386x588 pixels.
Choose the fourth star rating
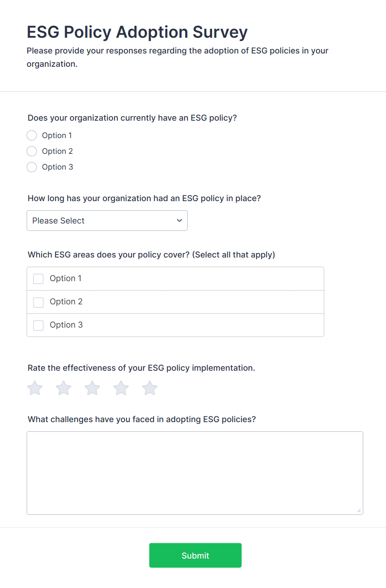[x=121, y=389]
